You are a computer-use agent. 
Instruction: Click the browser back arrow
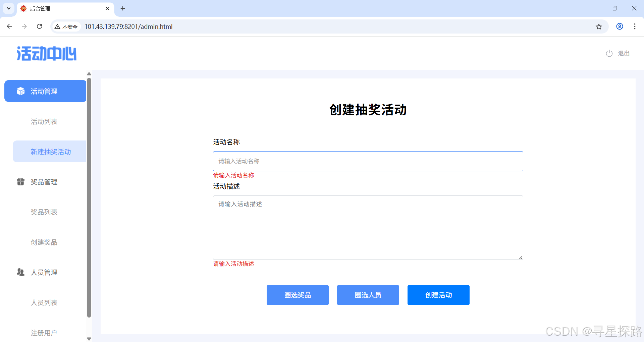(x=9, y=26)
